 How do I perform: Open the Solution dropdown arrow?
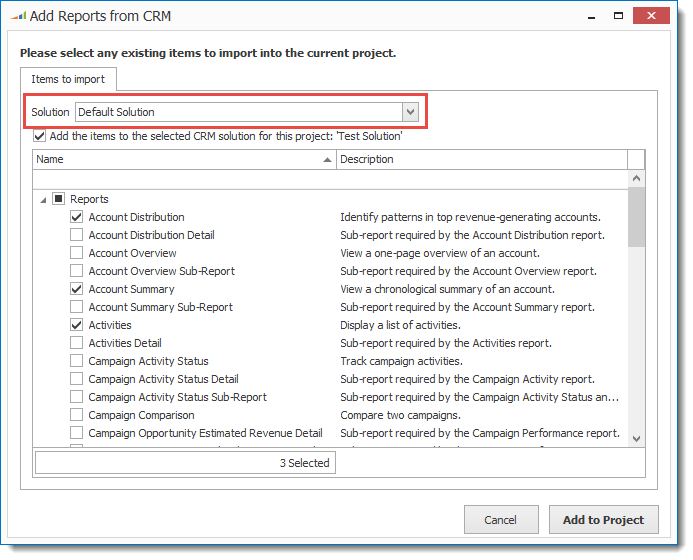tap(410, 112)
